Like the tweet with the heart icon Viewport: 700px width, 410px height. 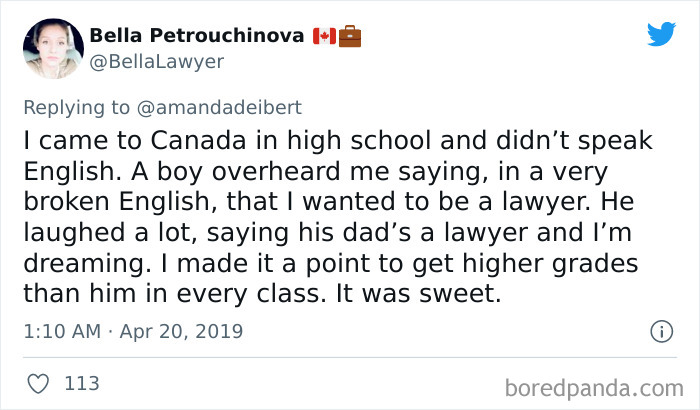tap(38, 383)
